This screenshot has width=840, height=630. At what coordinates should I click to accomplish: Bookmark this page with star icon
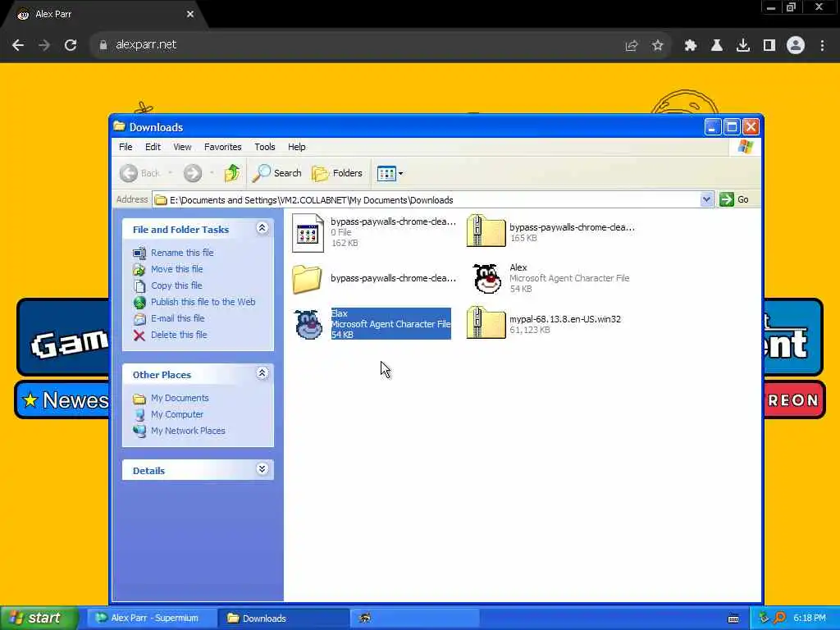(x=657, y=46)
